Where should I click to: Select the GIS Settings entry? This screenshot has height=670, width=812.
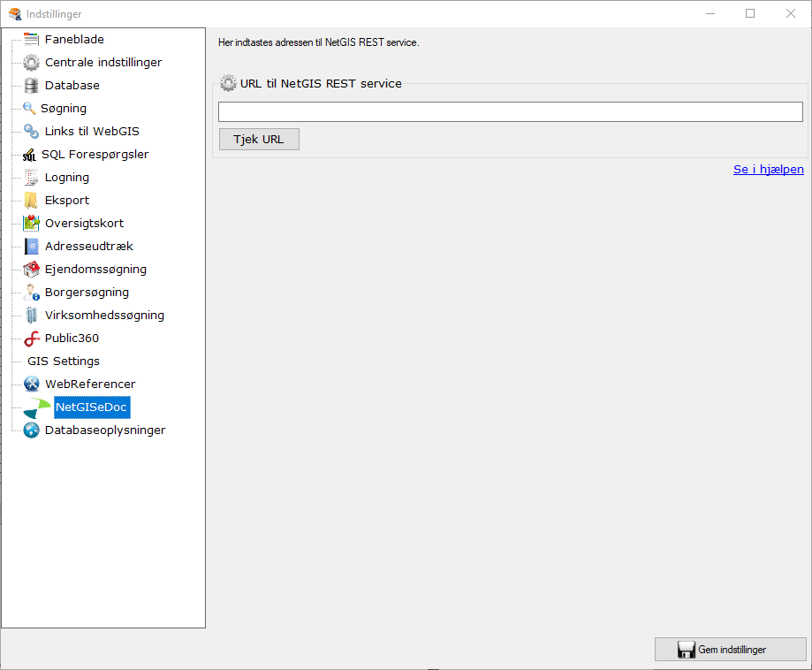(x=64, y=362)
